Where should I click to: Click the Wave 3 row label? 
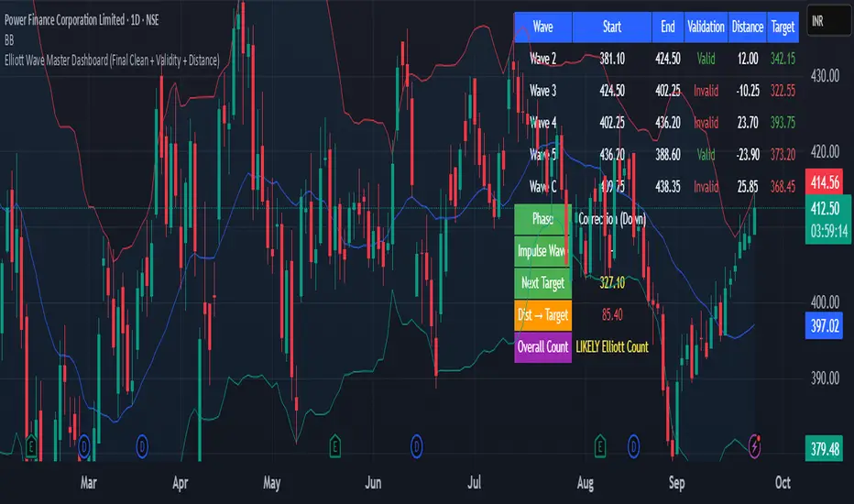543,91
